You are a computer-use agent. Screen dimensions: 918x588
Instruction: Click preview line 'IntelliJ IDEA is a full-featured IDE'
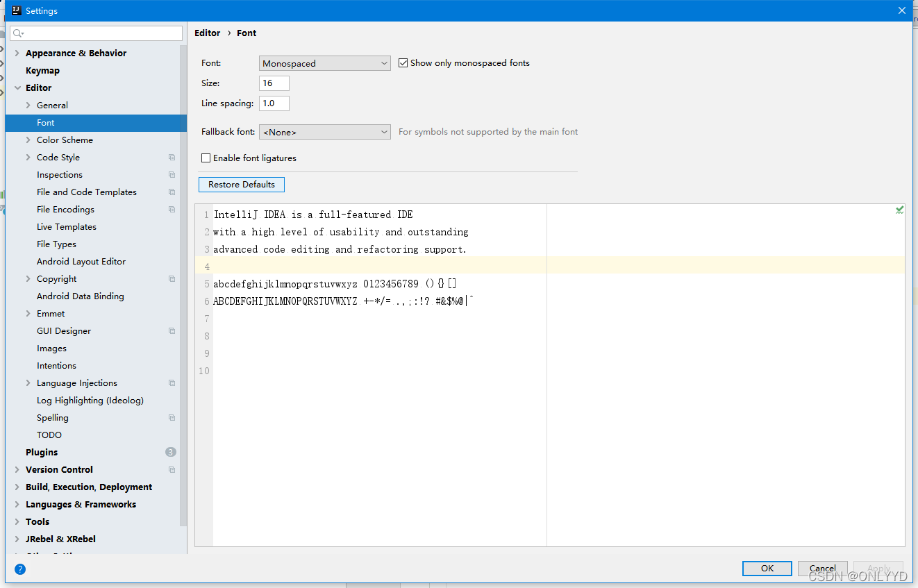point(313,215)
